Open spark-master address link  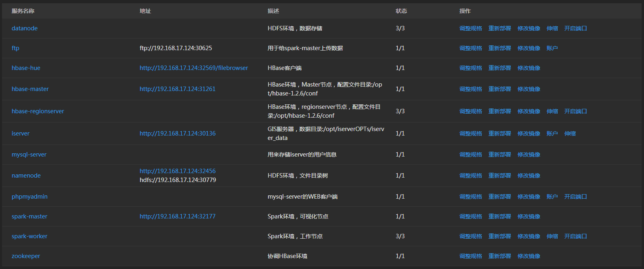coord(177,216)
